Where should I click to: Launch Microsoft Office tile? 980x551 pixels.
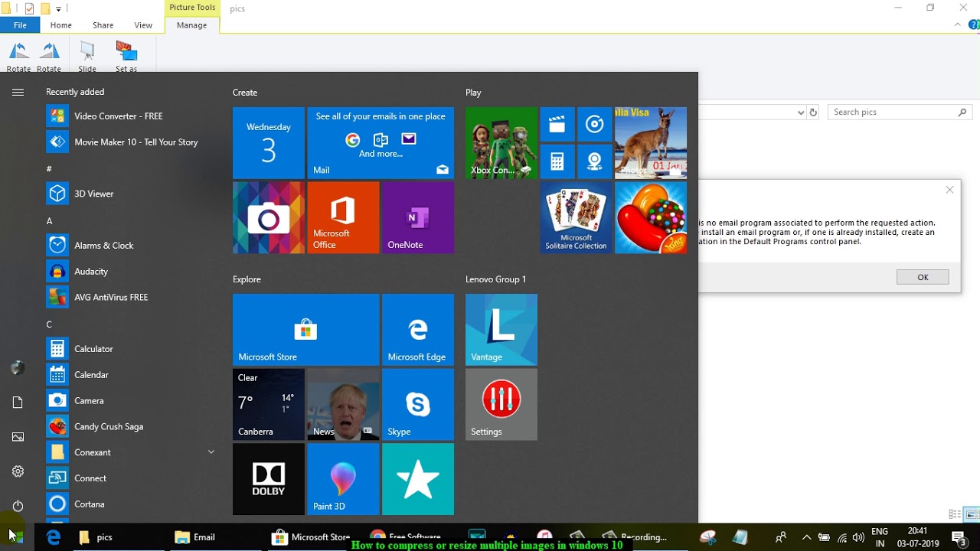click(343, 218)
